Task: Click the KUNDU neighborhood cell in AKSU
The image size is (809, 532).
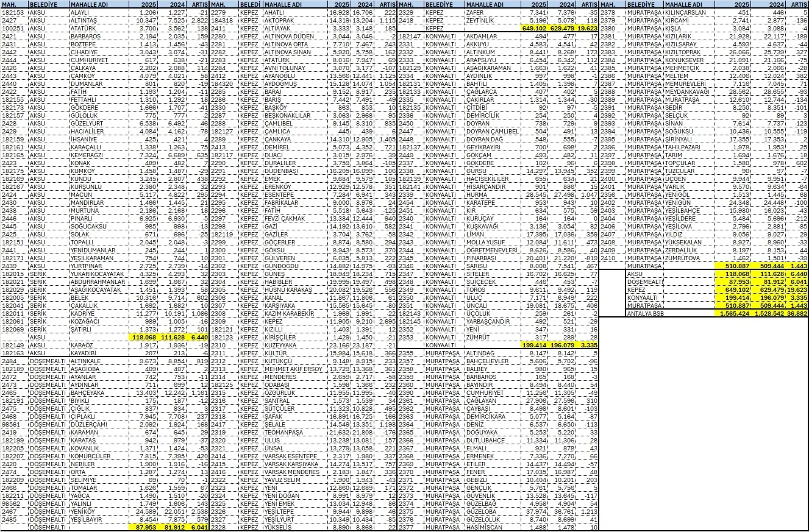Action: (95, 179)
